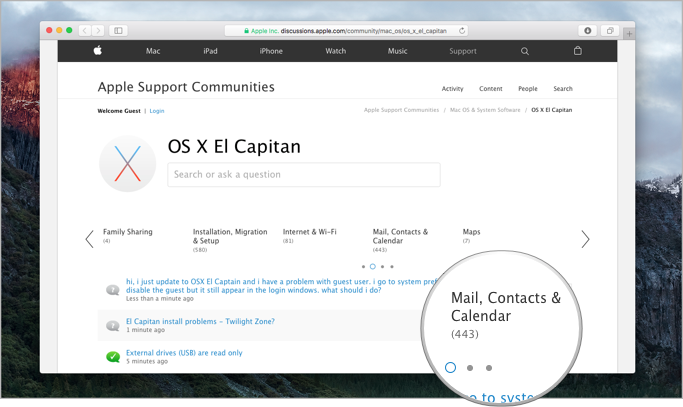Open iPad in the navigation bar
Viewport: 683px width, 407px height.
pyautogui.click(x=210, y=51)
